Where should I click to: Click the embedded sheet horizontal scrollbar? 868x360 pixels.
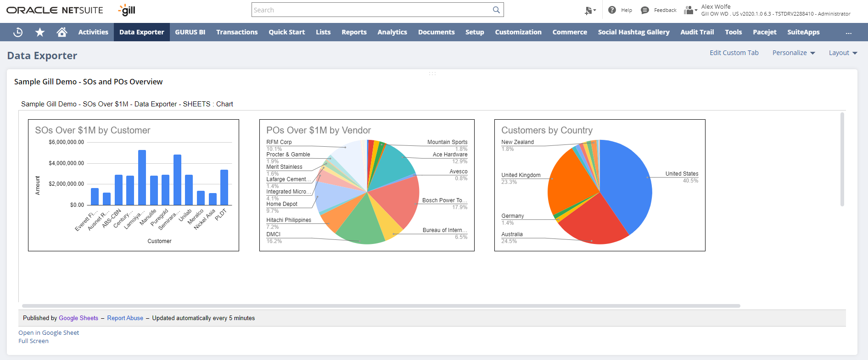[381, 306]
